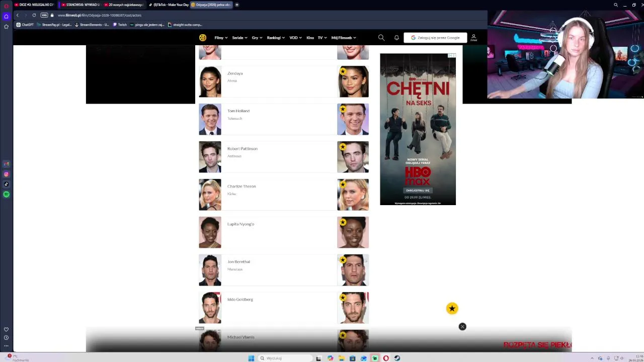The height and width of the screenshot is (362, 644).
Task: Expand the TV menu dropdown
Action: (x=322, y=38)
